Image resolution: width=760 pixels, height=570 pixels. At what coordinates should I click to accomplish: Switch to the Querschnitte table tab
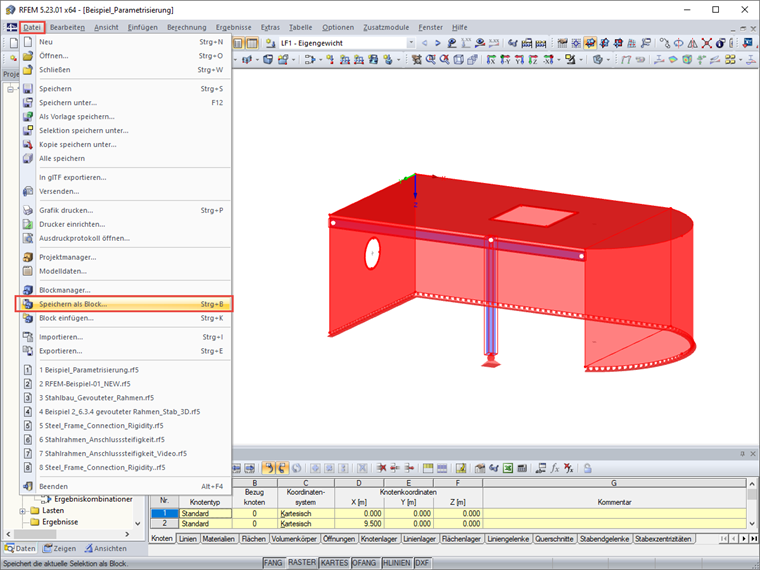coord(554,538)
